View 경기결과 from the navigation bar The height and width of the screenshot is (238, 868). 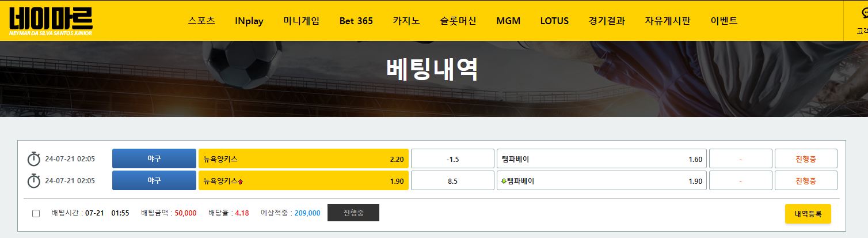[x=607, y=21]
